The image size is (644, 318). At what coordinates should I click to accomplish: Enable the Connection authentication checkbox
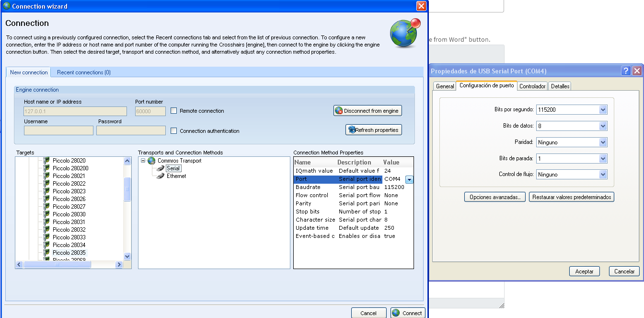coord(174,130)
